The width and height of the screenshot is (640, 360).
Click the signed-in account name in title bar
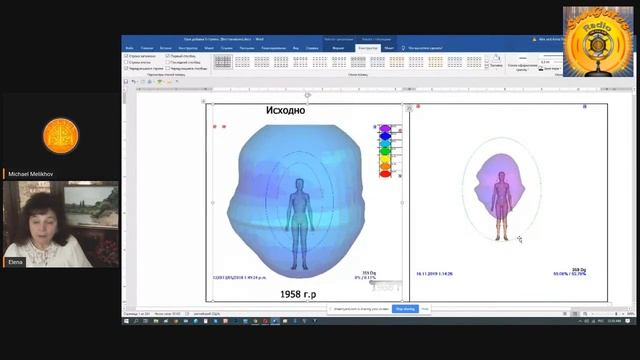(550, 39)
